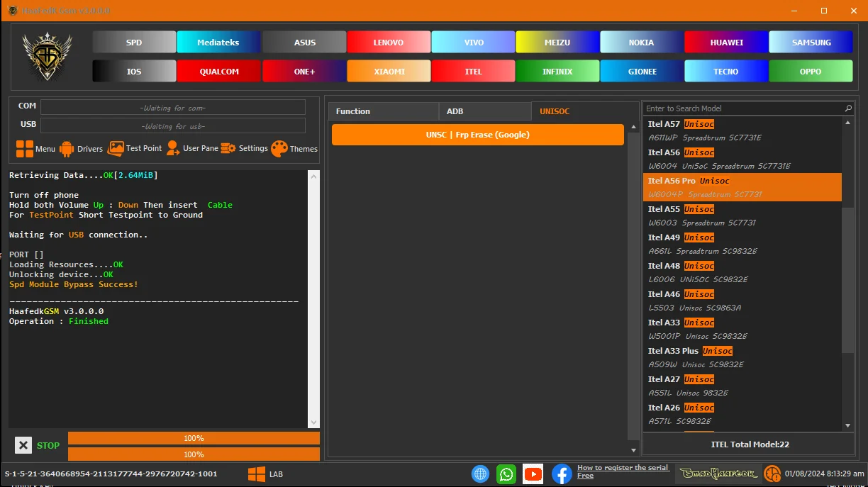
Task: Click the Windows LAB icon
Action: click(257, 474)
